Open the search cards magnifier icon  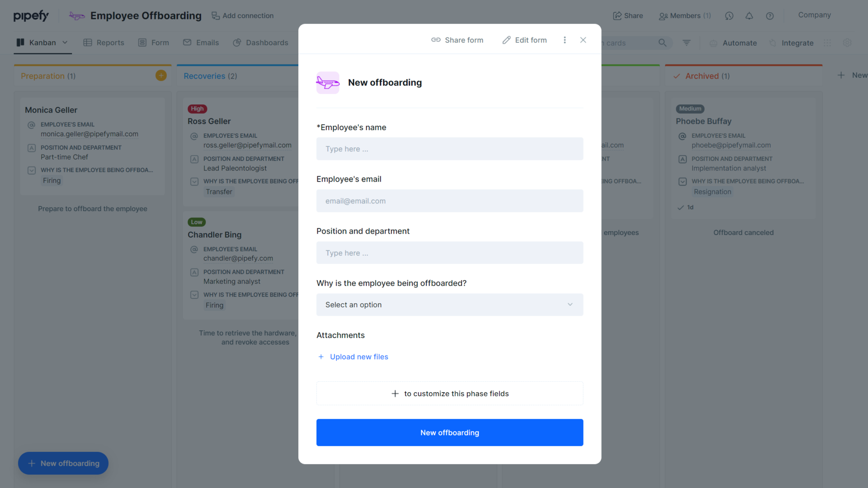662,43
